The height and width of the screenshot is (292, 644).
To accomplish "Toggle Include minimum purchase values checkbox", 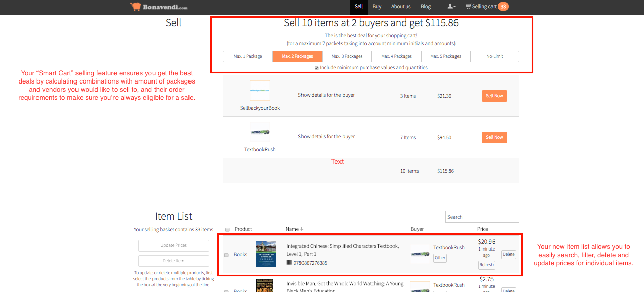I will (x=317, y=68).
